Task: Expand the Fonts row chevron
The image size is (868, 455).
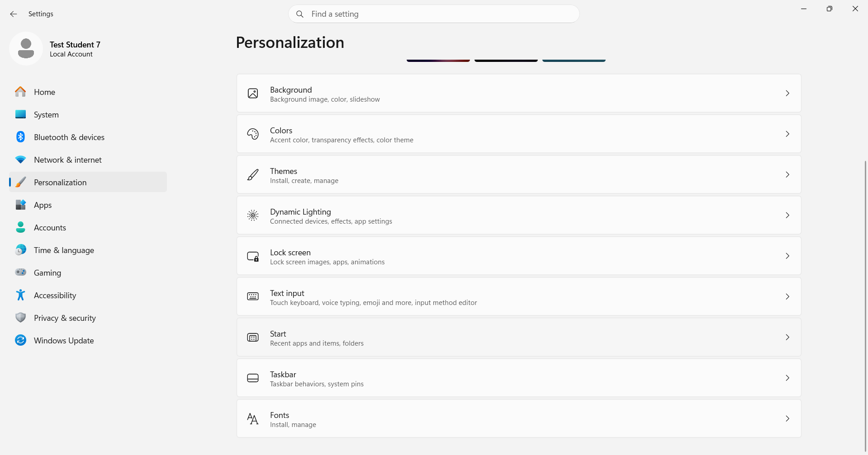Action: [x=787, y=418]
